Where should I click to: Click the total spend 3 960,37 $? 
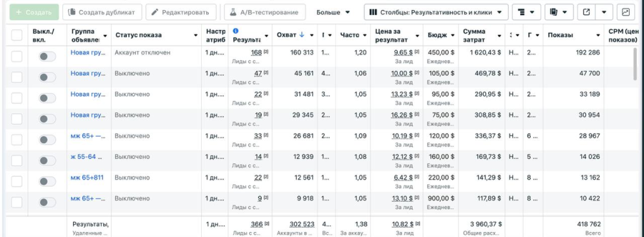tap(486, 224)
